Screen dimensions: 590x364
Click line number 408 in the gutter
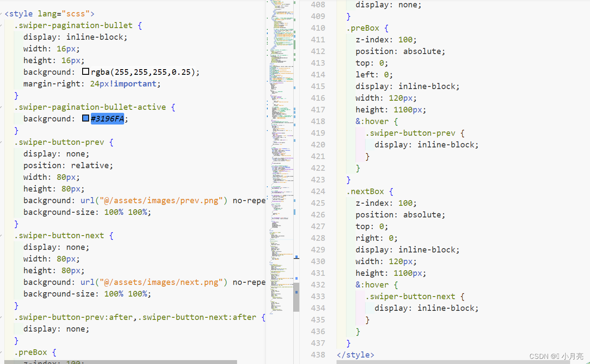[x=318, y=5]
